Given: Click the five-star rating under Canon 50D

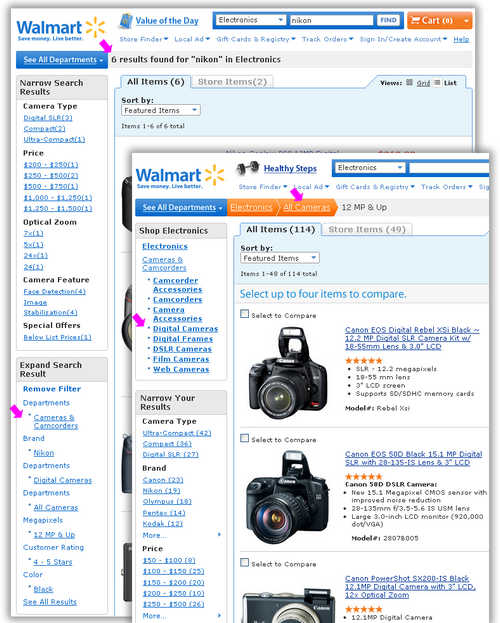Looking at the screenshot, I should click(x=364, y=476).
